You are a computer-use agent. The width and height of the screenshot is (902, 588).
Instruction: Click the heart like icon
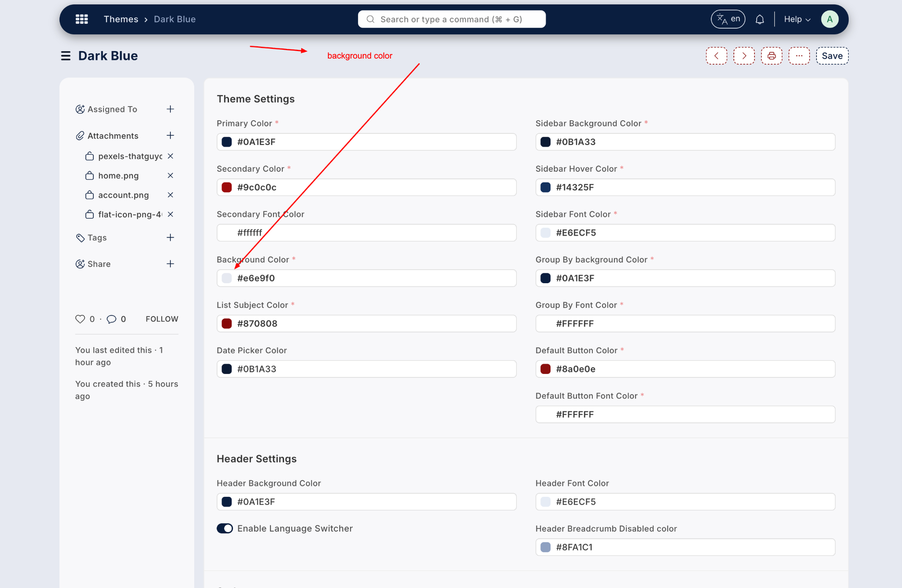tap(80, 319)
